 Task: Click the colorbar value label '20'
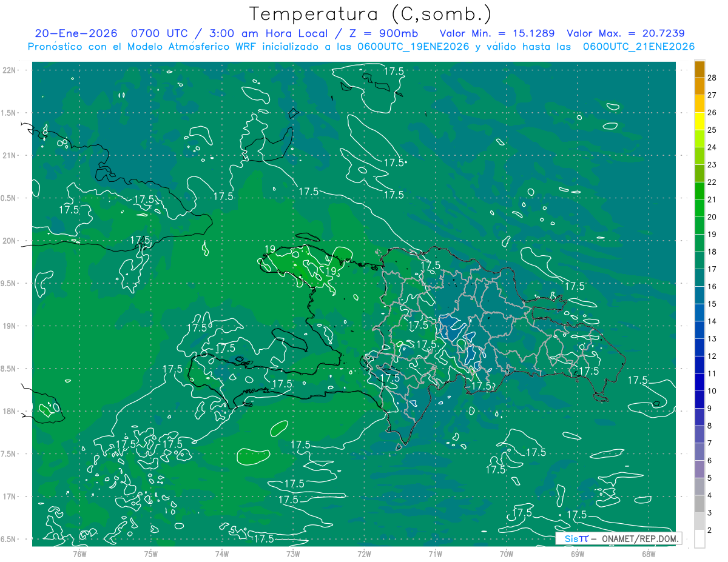pos(712,216)
